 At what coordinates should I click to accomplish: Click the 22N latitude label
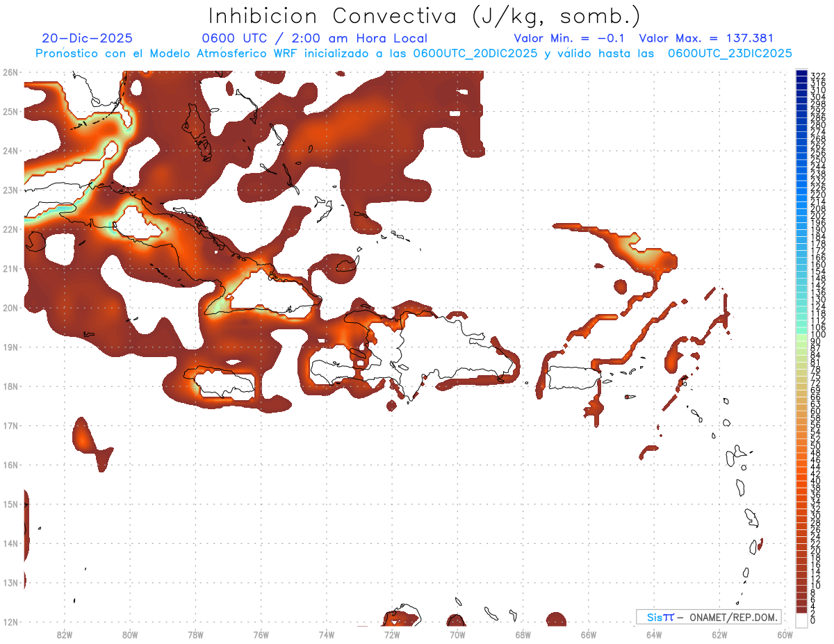[10, 229]
